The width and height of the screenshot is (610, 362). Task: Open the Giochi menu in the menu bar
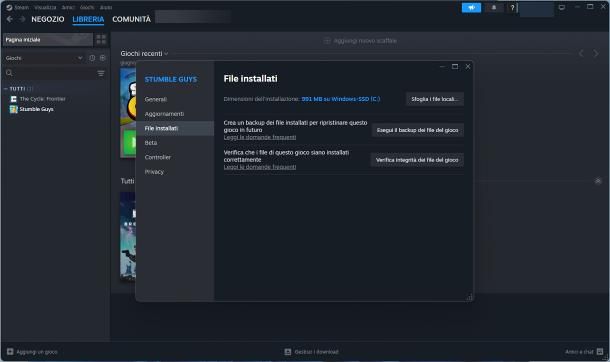[x=87, y=7]
